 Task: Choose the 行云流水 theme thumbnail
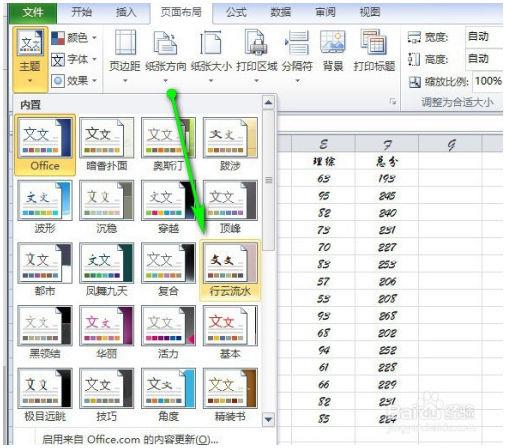pyautogui.click(x=230, y=270)
